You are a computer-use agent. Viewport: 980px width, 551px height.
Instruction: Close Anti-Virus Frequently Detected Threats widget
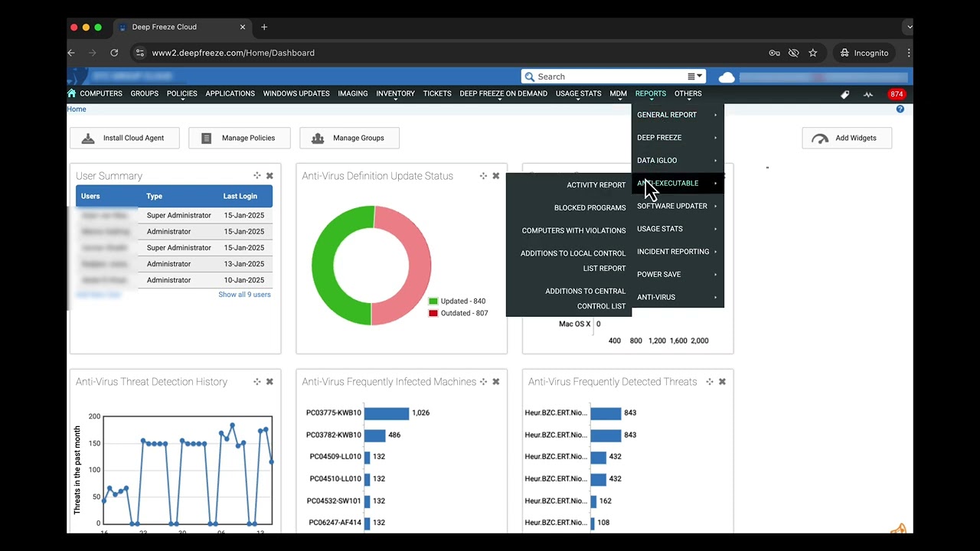tap(722, 381)
